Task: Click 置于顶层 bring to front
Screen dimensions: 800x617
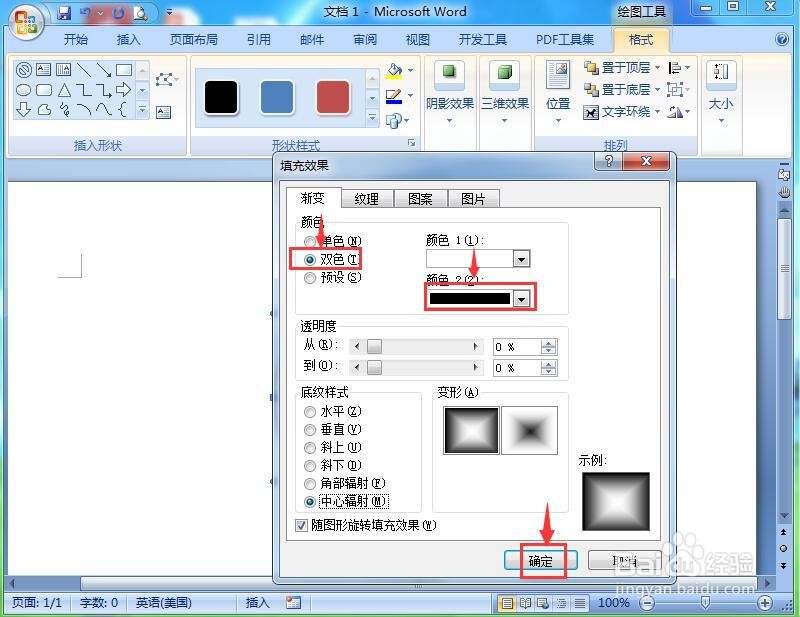Action: pyautogui.click(x=616, y=67)
